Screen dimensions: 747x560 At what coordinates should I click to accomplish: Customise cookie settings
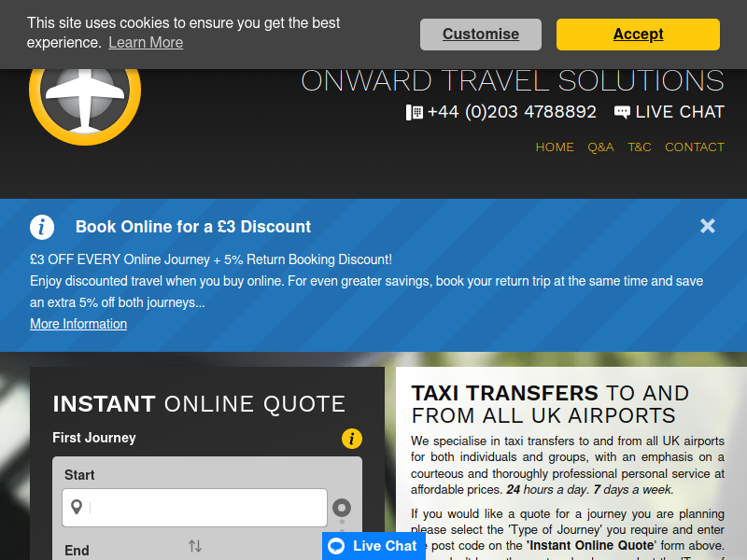481,35
